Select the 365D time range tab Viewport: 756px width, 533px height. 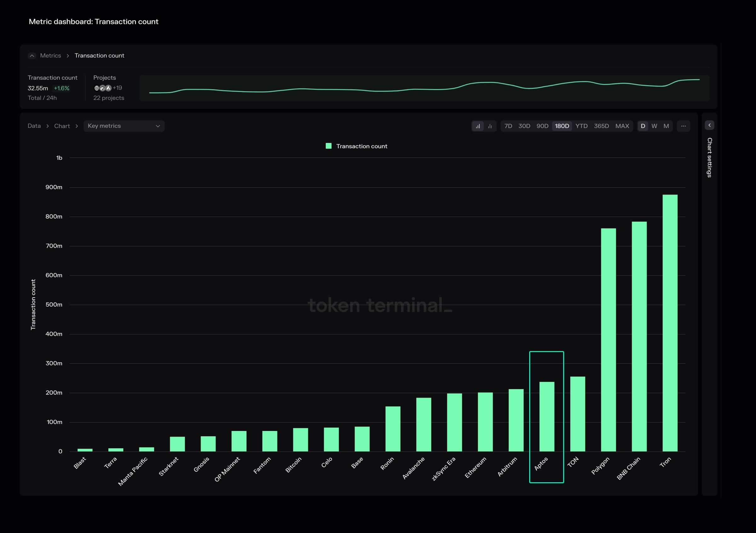[601, 126]
